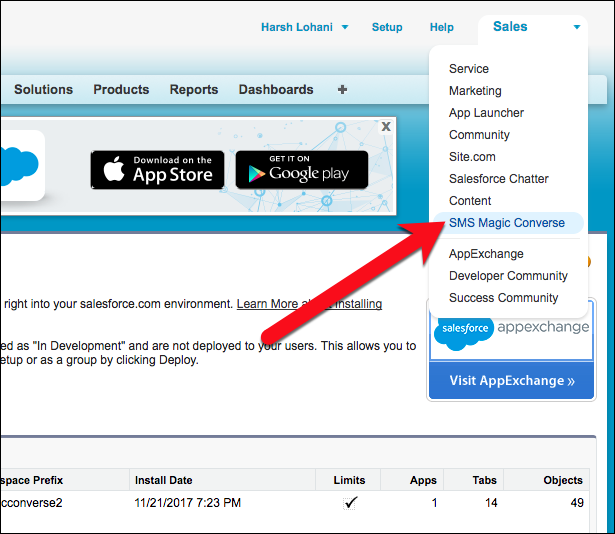The image size is (615, 534).
Task: Collapse the Sales app menu arrow
Action: (x=577, y=27)
